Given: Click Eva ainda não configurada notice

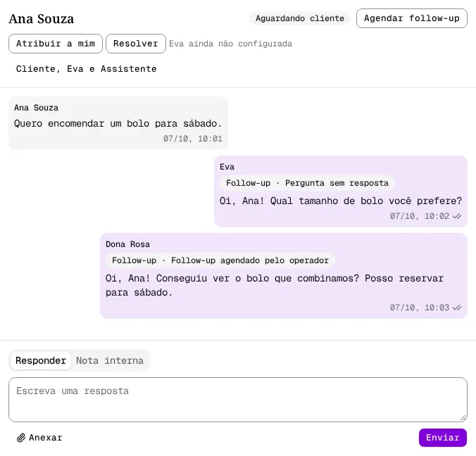Looking at the screenshot, I should (x=230, y=44).
